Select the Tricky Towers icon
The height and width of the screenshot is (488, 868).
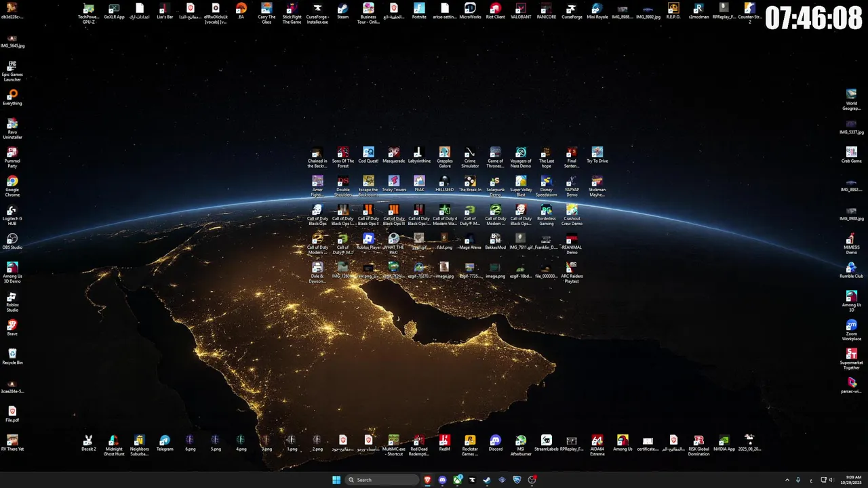click(x=394, y=184)
